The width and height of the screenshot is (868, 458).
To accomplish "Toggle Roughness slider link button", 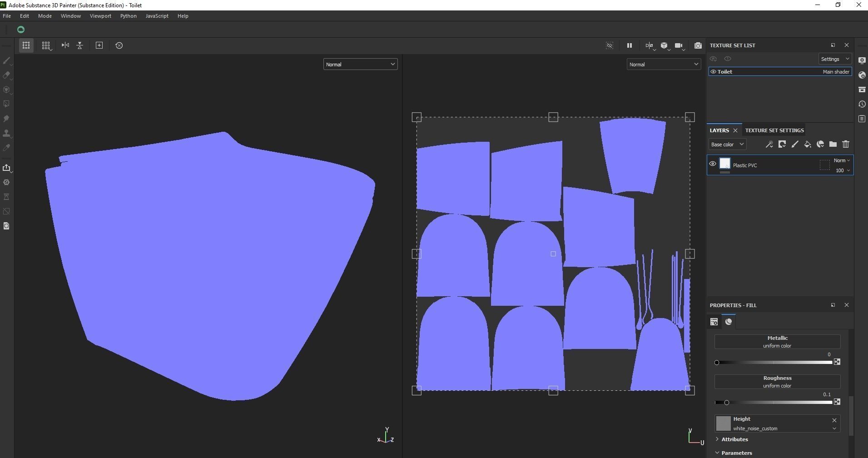I will (837, 402).
